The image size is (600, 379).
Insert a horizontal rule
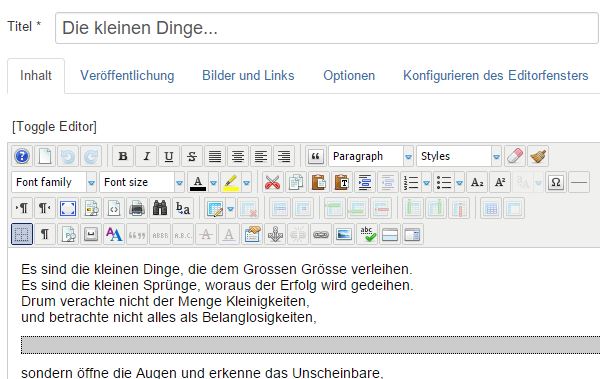tap(579, 182)
